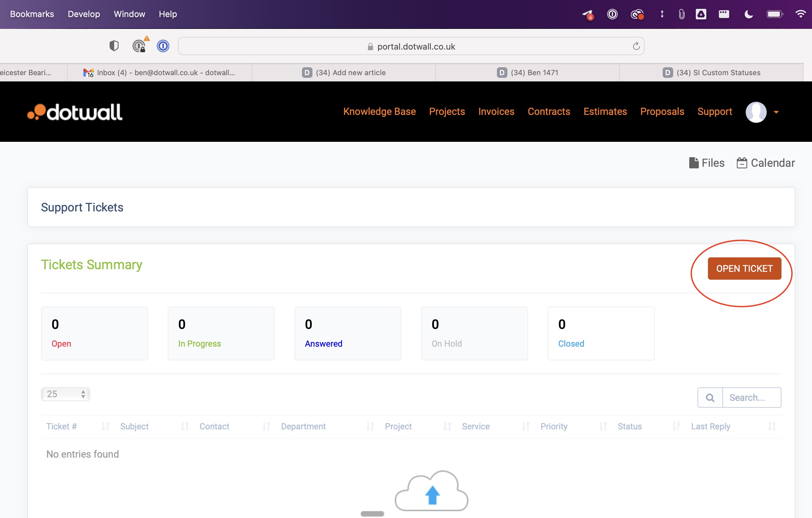Expand the profile dropdown caret arrow

776,112
